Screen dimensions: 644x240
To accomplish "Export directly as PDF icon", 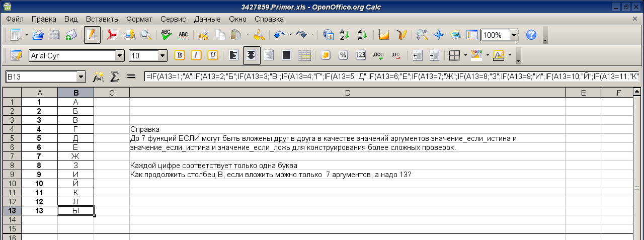I will [x=112, y=35].
